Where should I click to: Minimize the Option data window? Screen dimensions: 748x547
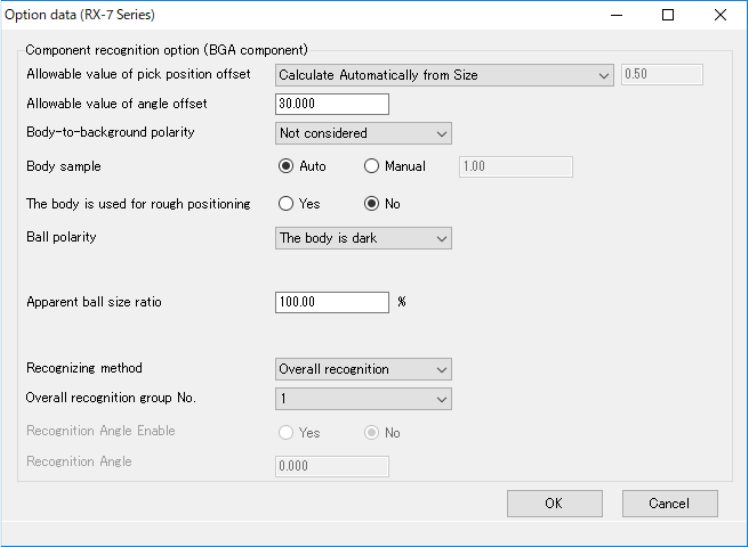pyautogui.click(x=616, y=15)
